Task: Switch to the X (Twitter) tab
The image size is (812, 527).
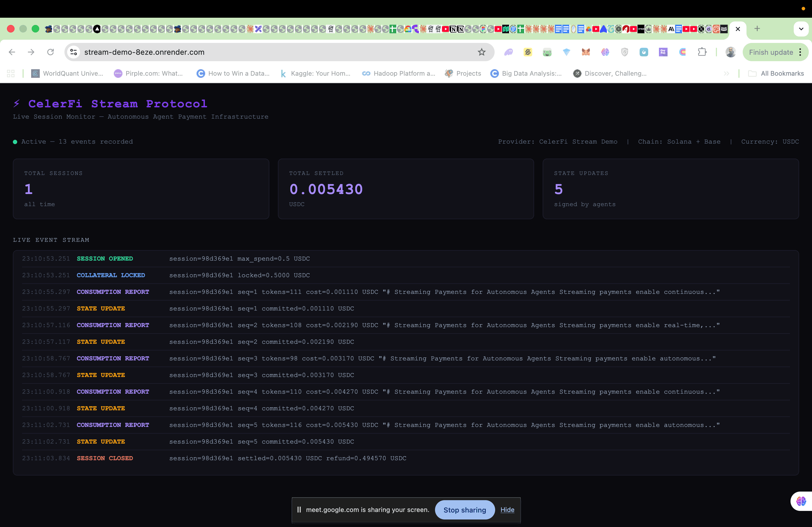Action: (701, 29)
